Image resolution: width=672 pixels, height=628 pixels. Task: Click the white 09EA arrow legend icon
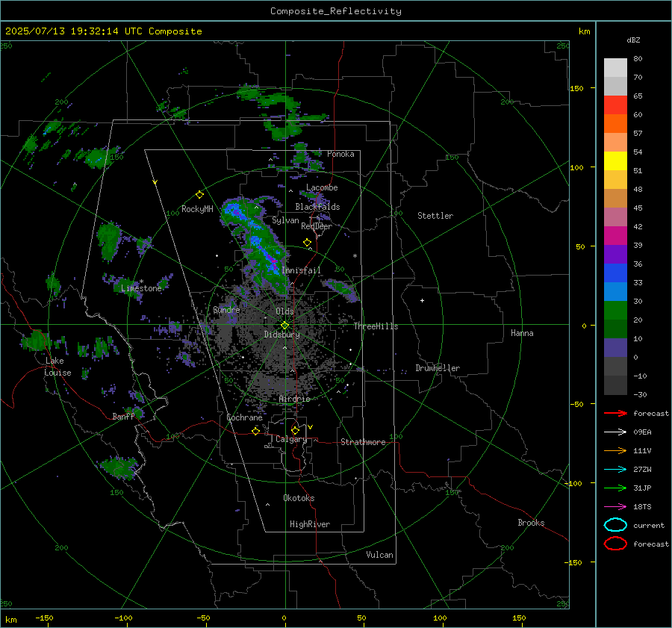615,432
